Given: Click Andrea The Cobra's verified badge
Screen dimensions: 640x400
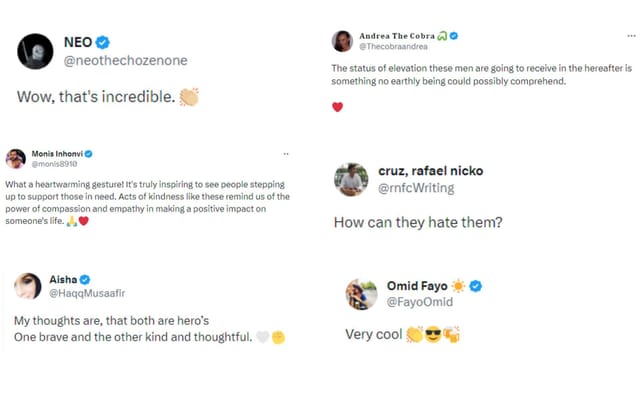Looking at the screenshot, I should point(453,35).
